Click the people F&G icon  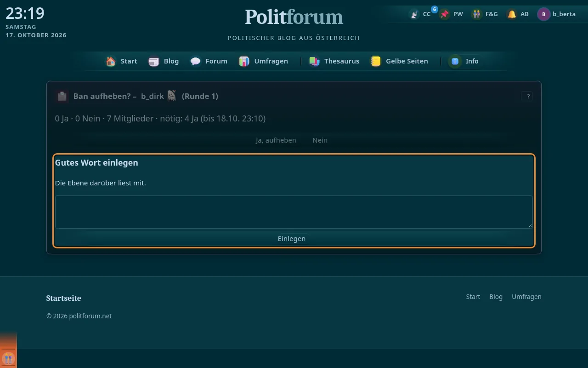point(476,14)
